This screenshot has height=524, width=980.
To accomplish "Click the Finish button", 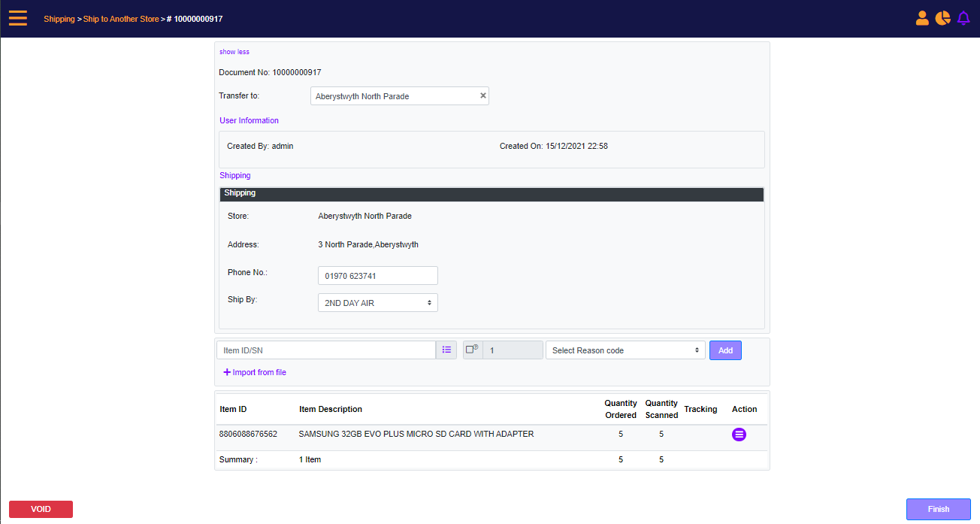I will [939, 509].
